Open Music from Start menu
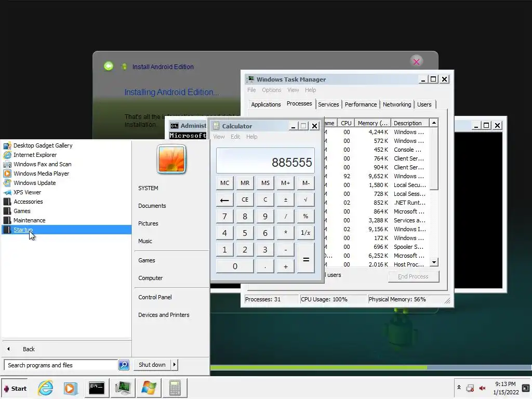Viewport: 532px width, 399px height. click(145, 241)
